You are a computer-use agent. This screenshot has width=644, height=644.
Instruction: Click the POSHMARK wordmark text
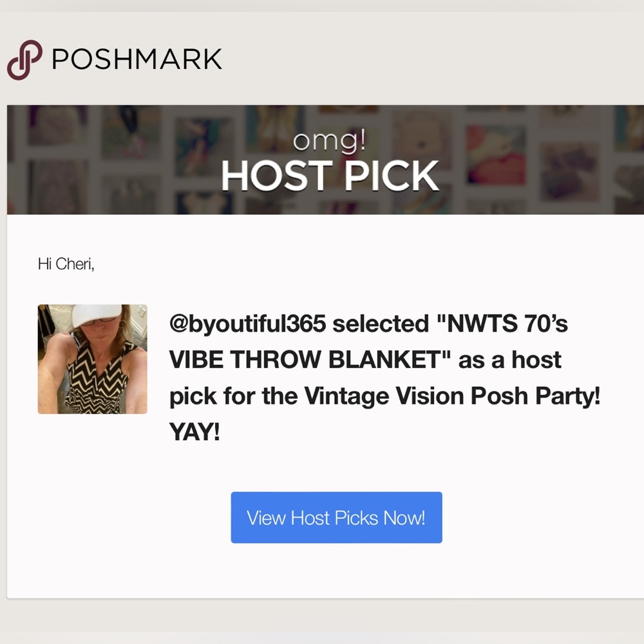(137, 59)
